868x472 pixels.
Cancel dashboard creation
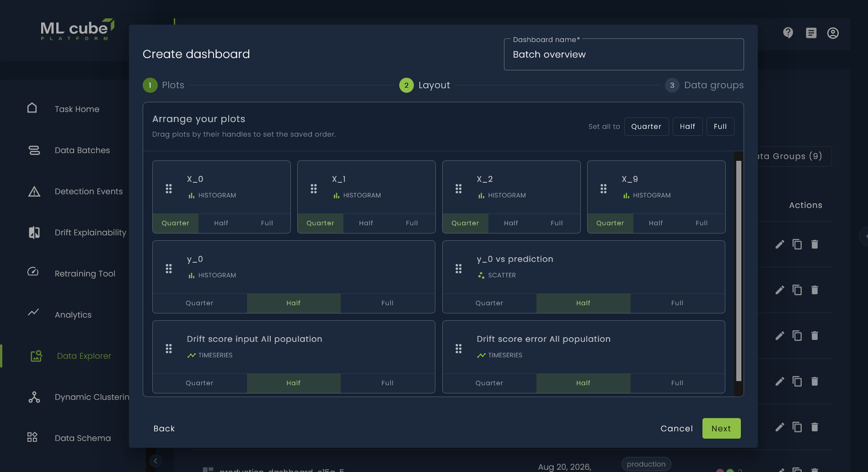point(677,429)
